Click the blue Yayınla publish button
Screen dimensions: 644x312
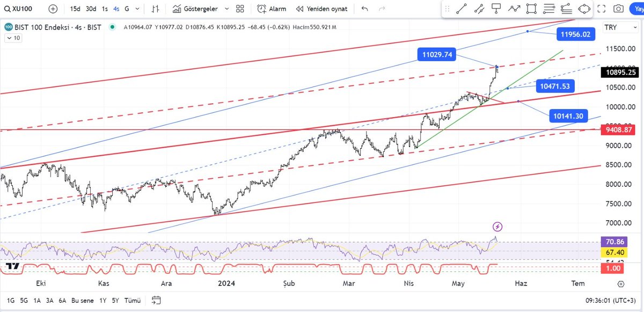pos(637,9)
